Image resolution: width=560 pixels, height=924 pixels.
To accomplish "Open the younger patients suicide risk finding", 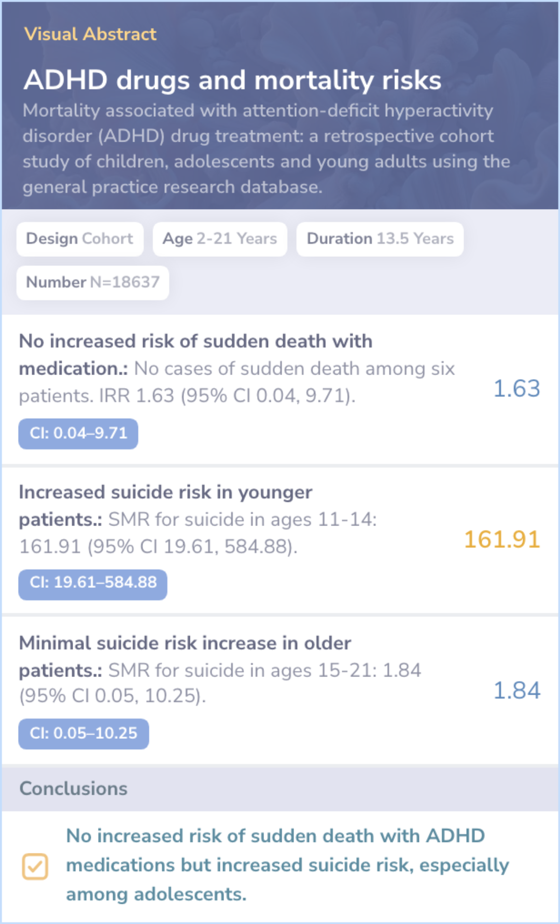I will pos(197,519).
